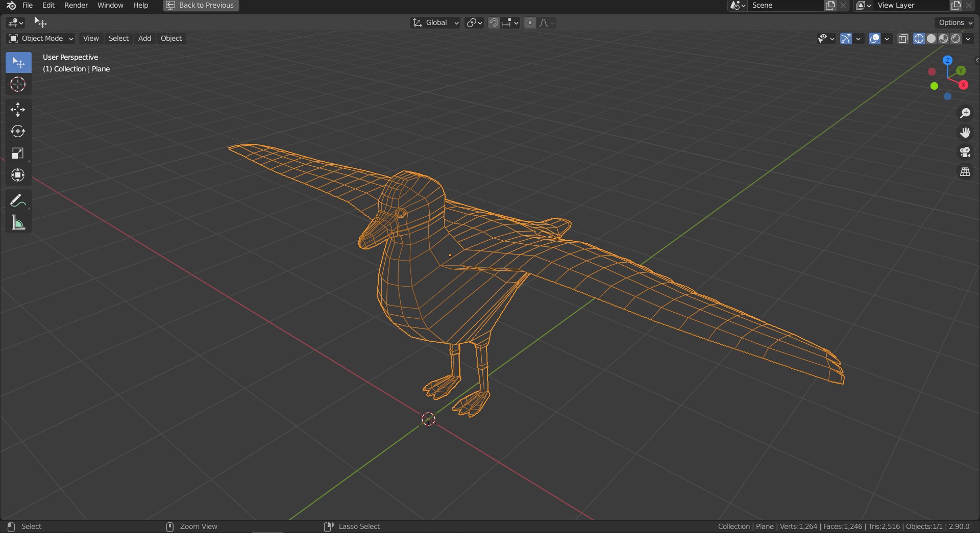Viewport: 980px width, 533px height.
Task: Click the Zoom view magnifier icon
Action: [965, 113]
